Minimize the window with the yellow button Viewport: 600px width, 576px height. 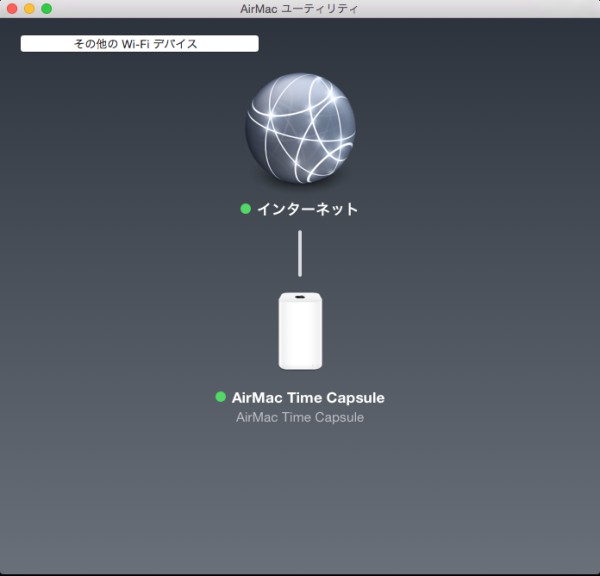[x=29, y=8]
